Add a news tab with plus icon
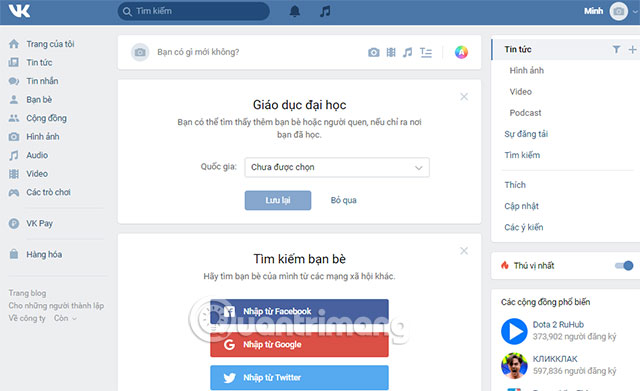This screenshot has width=640, height=391. (632, 49)
